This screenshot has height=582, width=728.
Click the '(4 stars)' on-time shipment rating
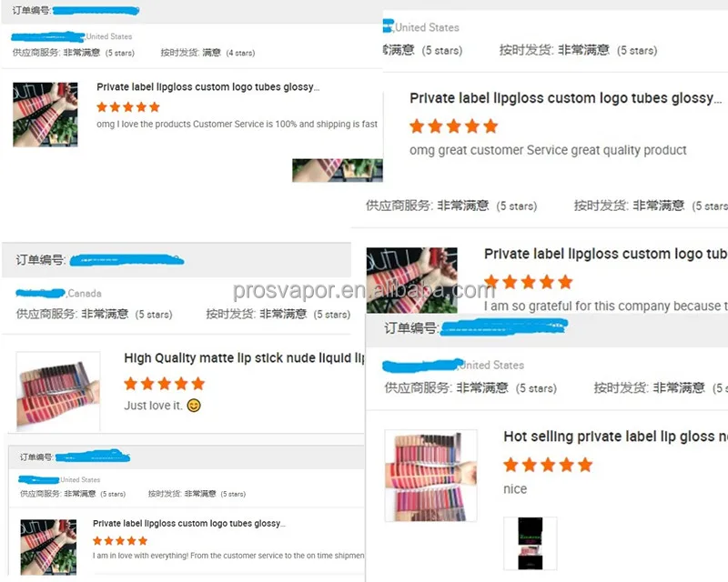[240, 53]
